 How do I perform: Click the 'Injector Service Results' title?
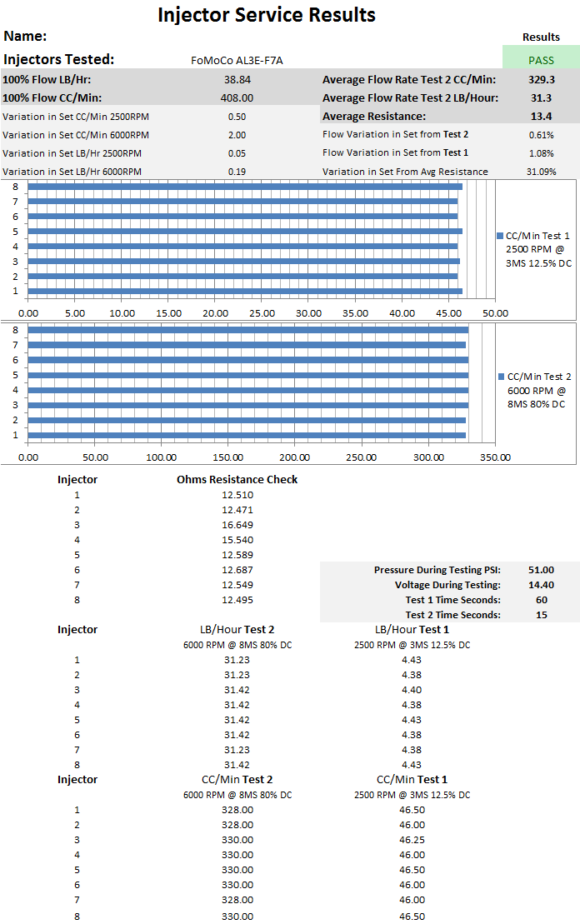267,15
